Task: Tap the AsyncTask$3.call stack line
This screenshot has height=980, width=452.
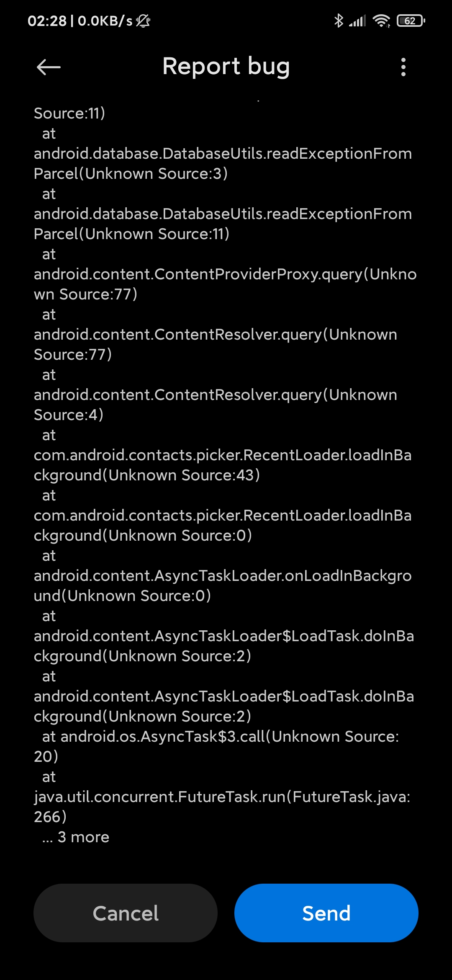Action: tap(216, 746)
